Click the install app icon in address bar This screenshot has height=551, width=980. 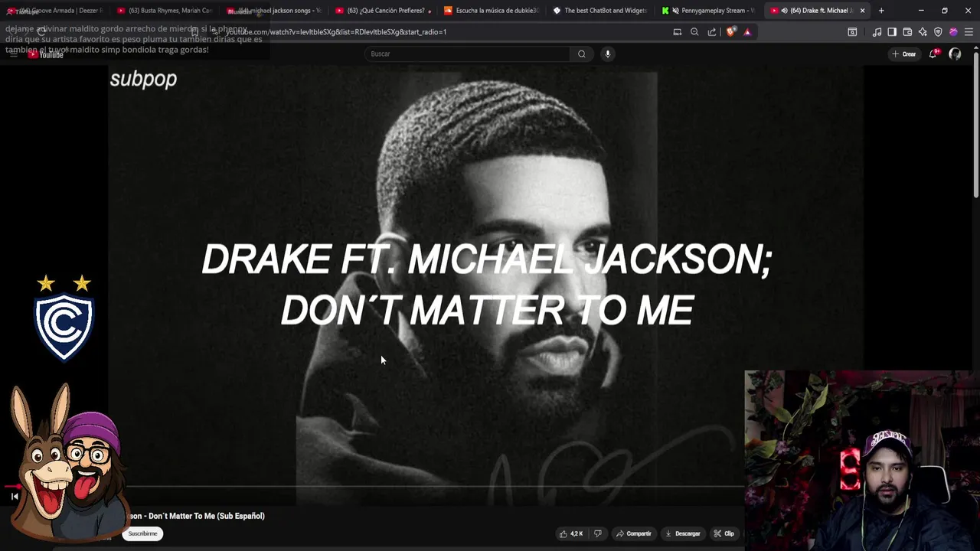click(x=678, y=32)
